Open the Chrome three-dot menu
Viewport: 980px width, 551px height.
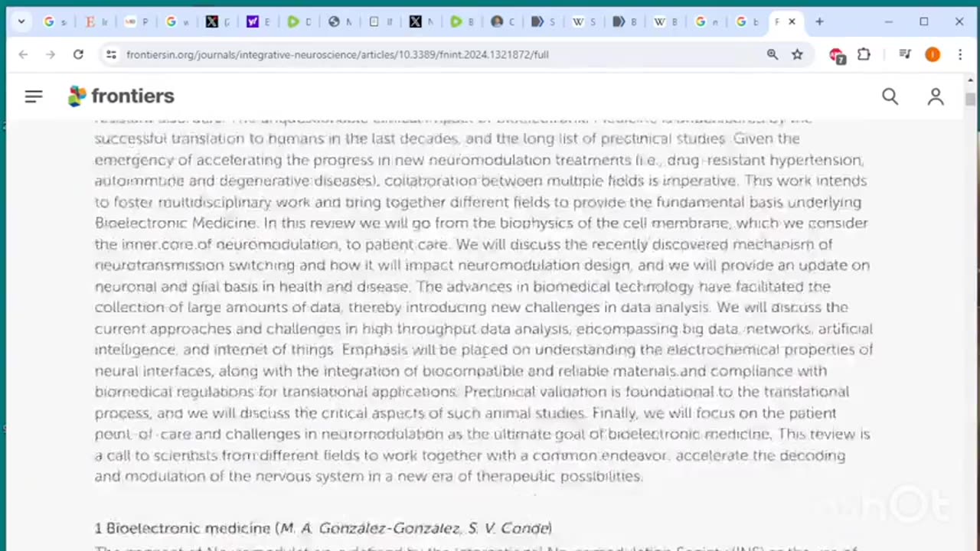(959, 54)
